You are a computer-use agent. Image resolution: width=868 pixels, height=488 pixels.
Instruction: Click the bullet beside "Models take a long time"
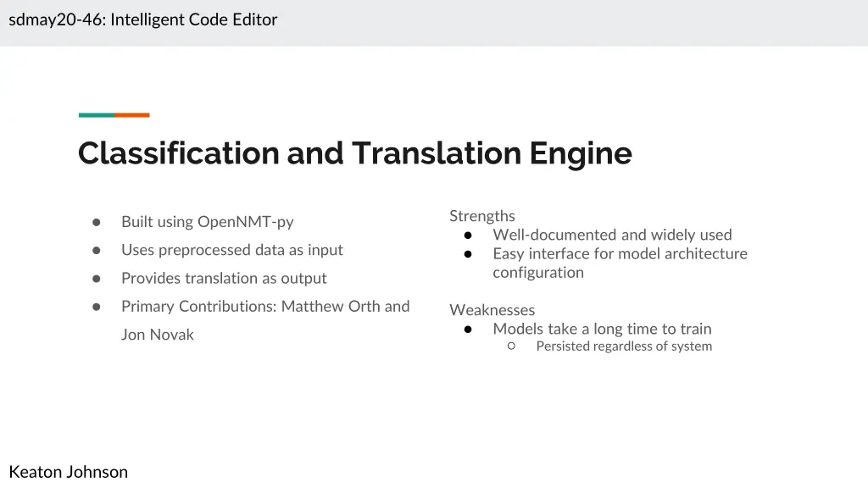click(x=468, y=329)
